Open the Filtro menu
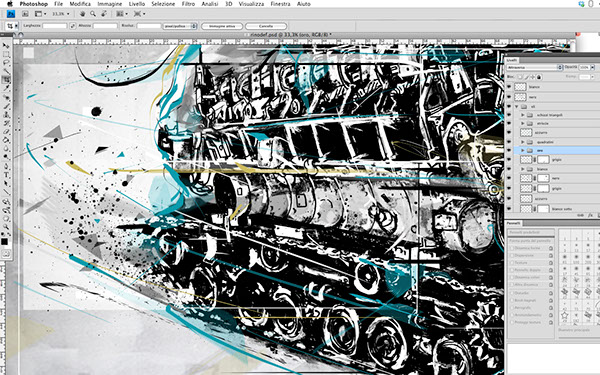This screenshot has height=375, width=600. [x=188, y=4]
